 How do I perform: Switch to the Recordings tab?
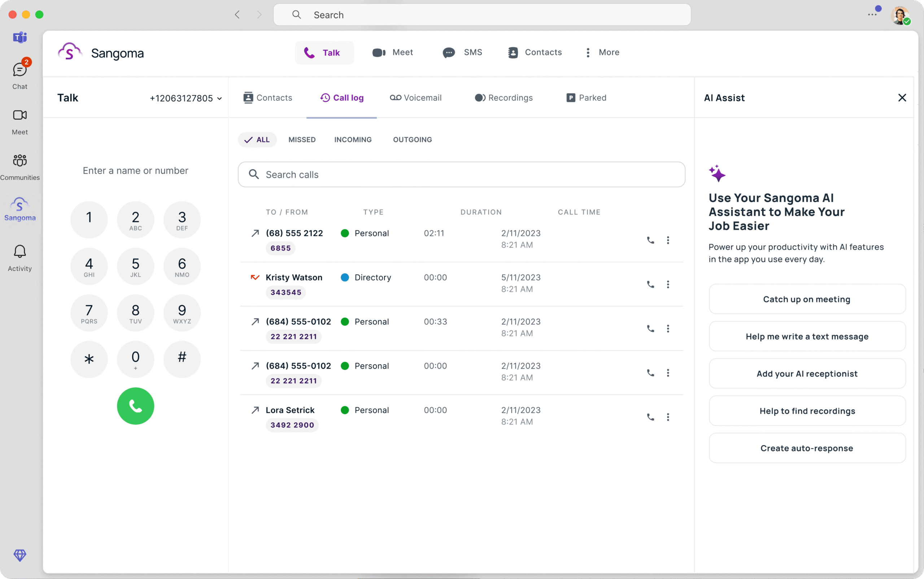coord(504,98)
